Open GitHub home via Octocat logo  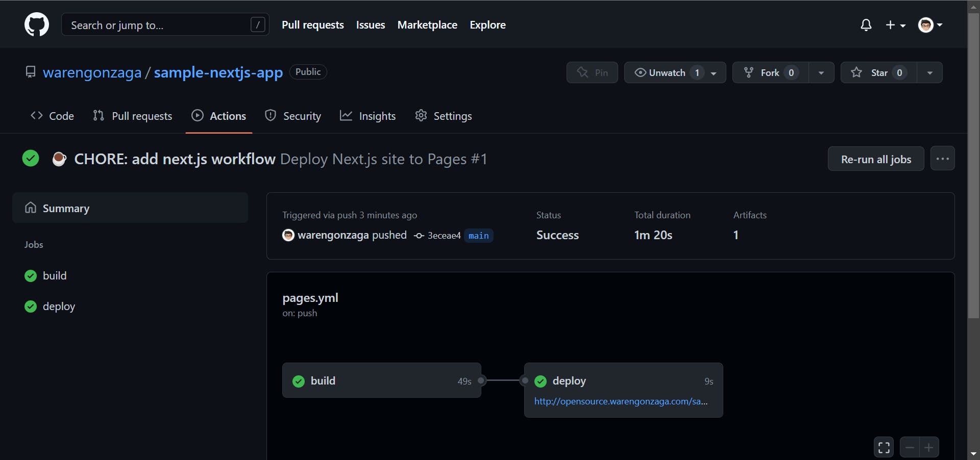(x=37, y=24)
